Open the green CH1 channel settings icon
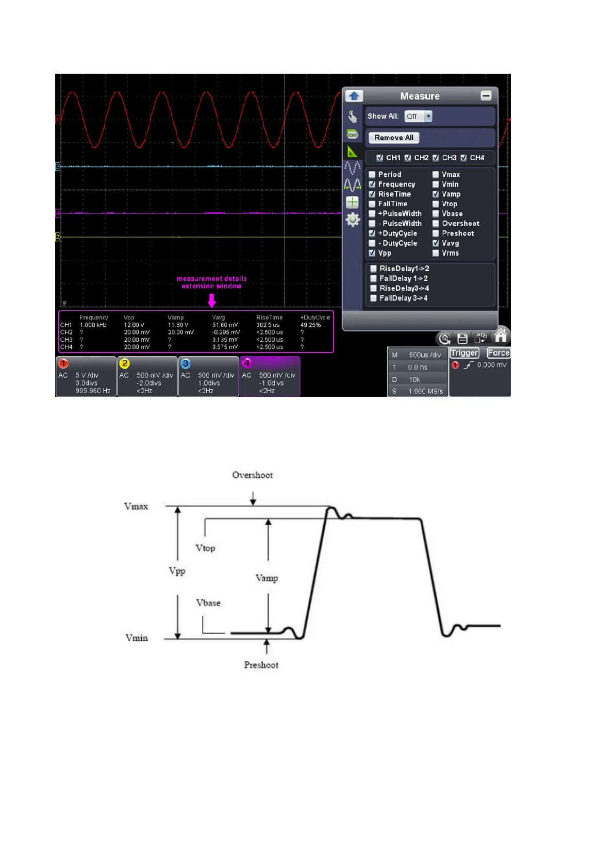The image size is (614, 868). [353, 135]
